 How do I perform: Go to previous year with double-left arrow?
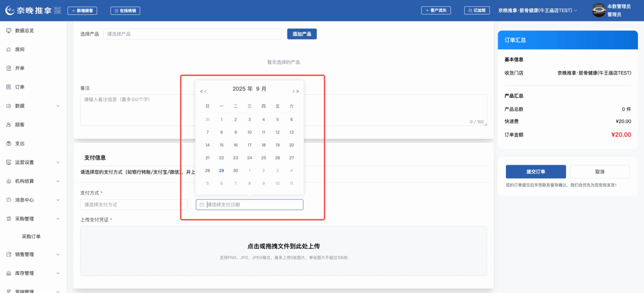(x=201, y=91)
